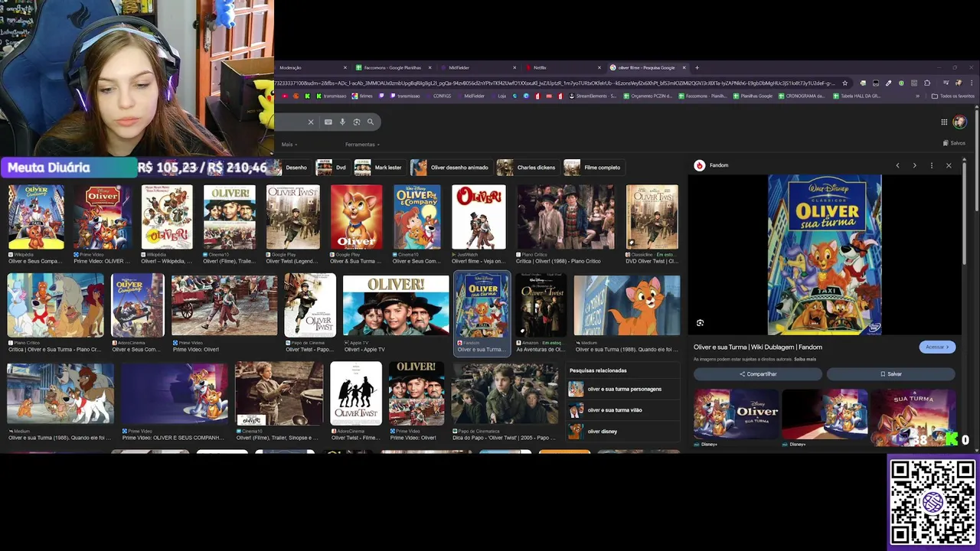This screenshot has height=551, width=980.
Task: Open the DVD Oliver Twist Classicline image
Action: (x=652, y=217)
